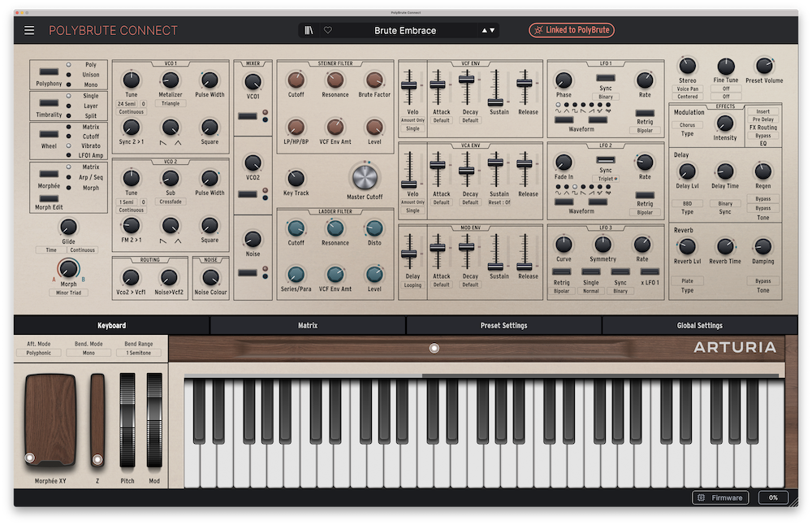Pick a shape from the LFO 1 waveform icons
Image resolution: width=812 pixels, height=525 pixels.
(x=583, y=111)
